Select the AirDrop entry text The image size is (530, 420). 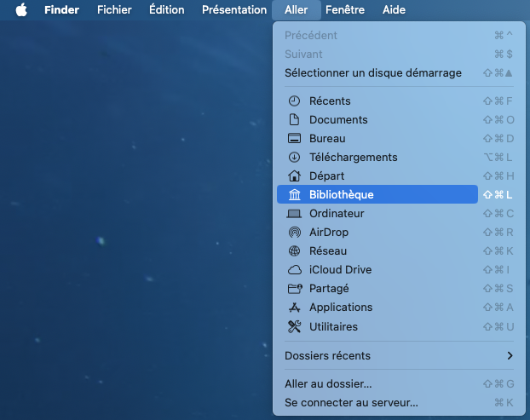329,232
